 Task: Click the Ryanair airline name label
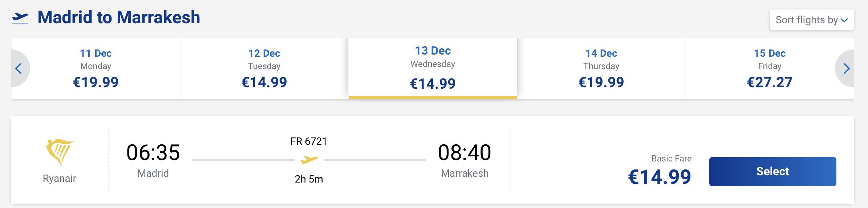tap(60, 178)
